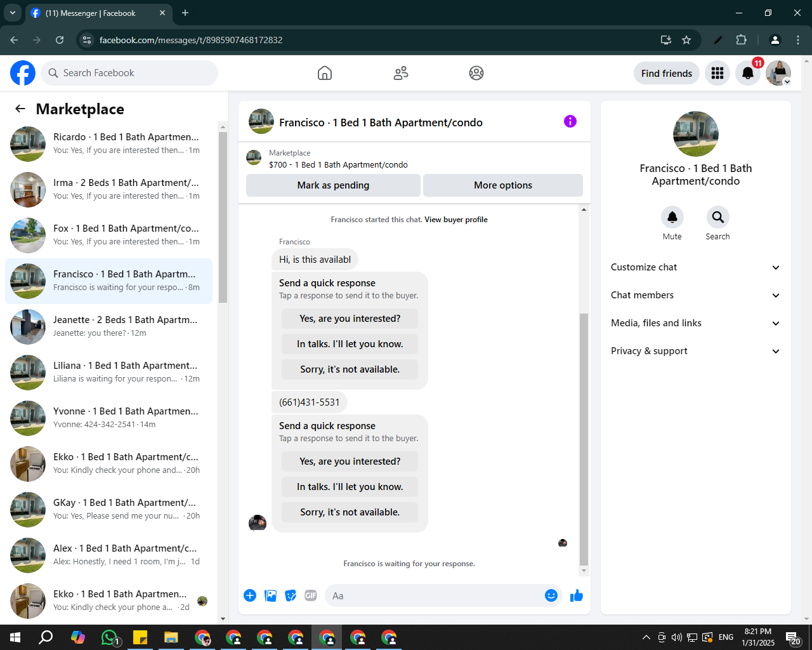
Task: Open the tab search dropdown arrow
Action: click(13, 13)
